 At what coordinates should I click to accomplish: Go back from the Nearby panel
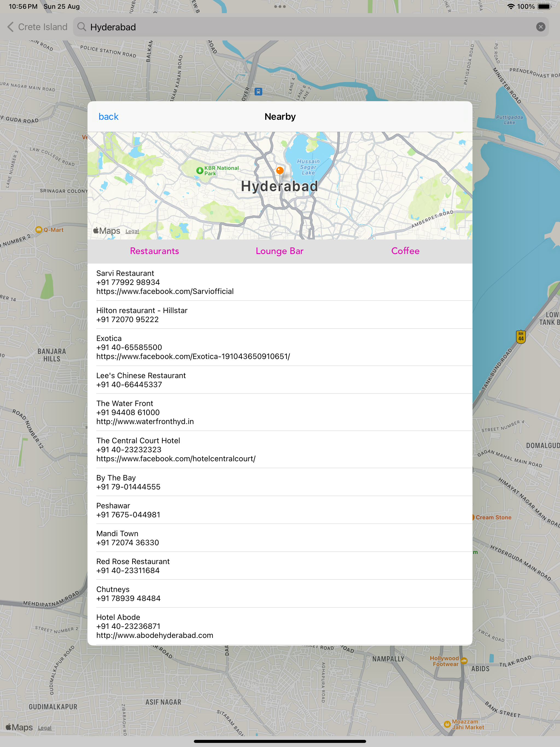point(109,116)
